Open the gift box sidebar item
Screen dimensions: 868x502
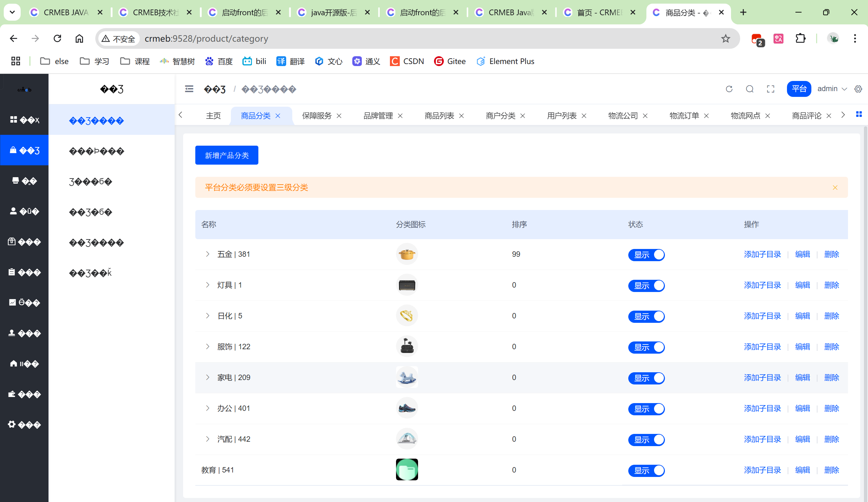click(x=24, y=242)
